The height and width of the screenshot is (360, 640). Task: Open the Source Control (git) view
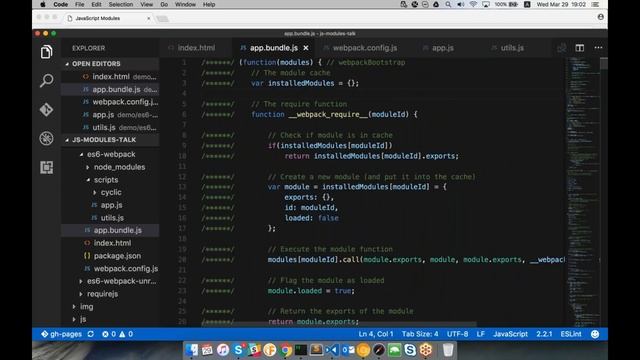[46, 109]
